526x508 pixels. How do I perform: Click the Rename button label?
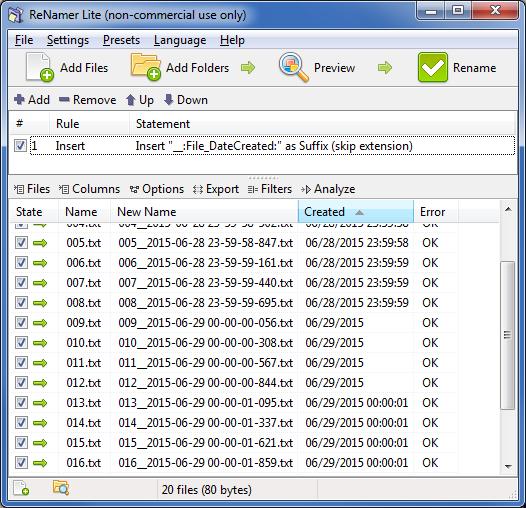pyautogui.click(x=474, y=68)
